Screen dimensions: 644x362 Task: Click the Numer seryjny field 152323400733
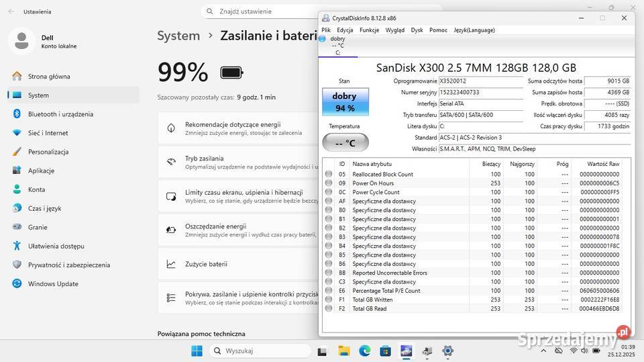(x=480, y=93)
